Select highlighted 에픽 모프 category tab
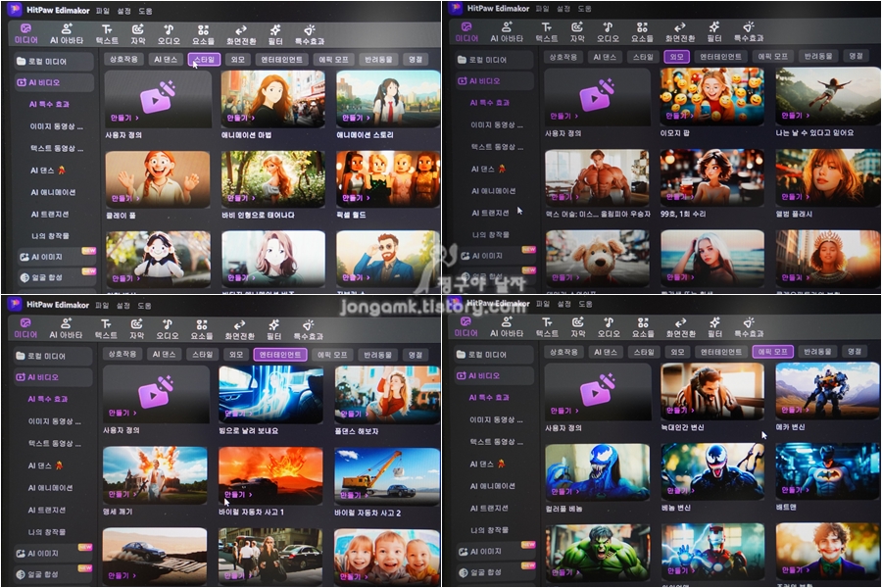This screenshot has height=588, width=882. click(773, 352)
